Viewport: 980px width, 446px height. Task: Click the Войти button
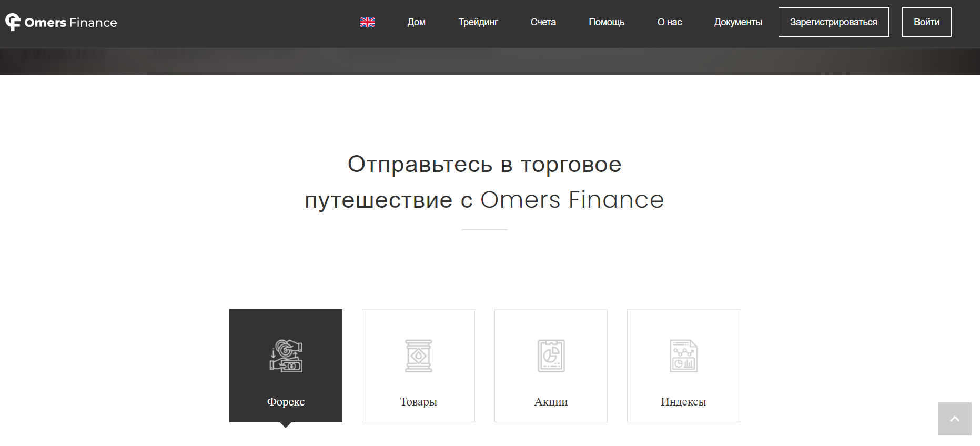click(926, 22)
